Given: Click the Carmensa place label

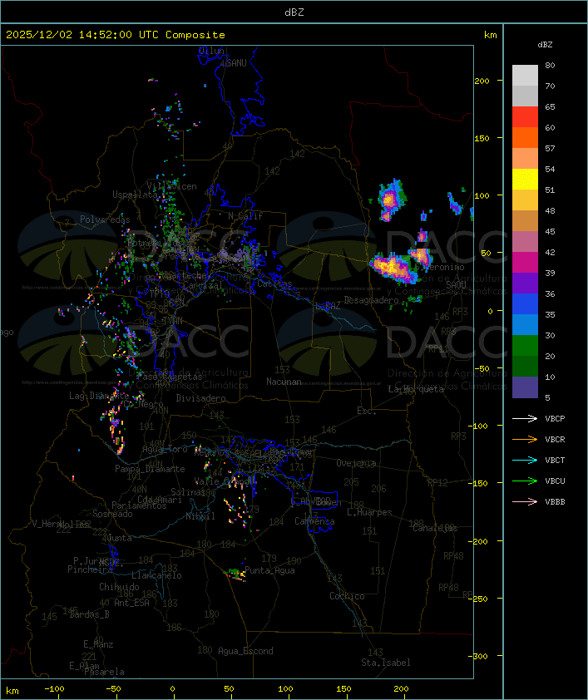Looking at the screenshot, I should tap(314, 521).
